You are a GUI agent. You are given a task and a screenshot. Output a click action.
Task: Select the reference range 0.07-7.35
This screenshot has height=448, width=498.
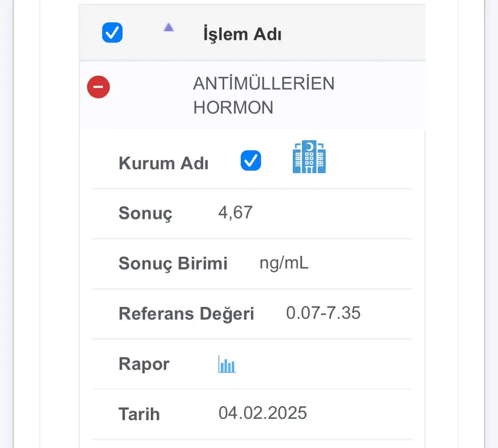323,313
